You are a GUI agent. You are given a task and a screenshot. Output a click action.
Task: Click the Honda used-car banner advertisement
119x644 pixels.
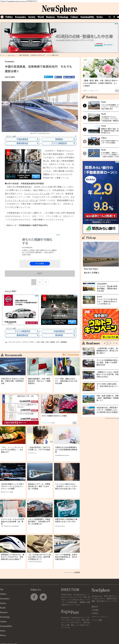(59, 37)
